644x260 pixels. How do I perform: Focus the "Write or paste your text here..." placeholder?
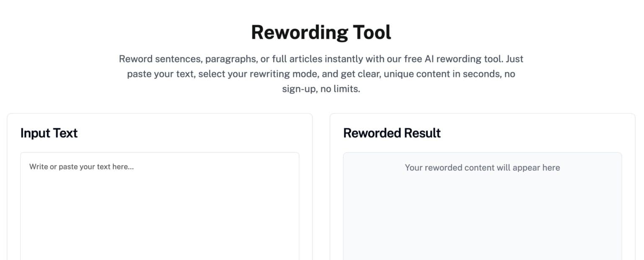82,167
